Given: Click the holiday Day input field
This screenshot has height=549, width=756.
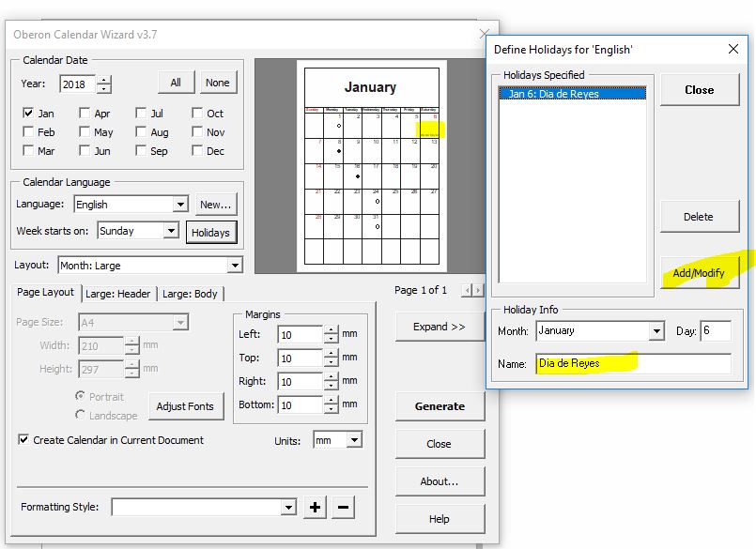Looking at the screenshot, I should [716, 330].
